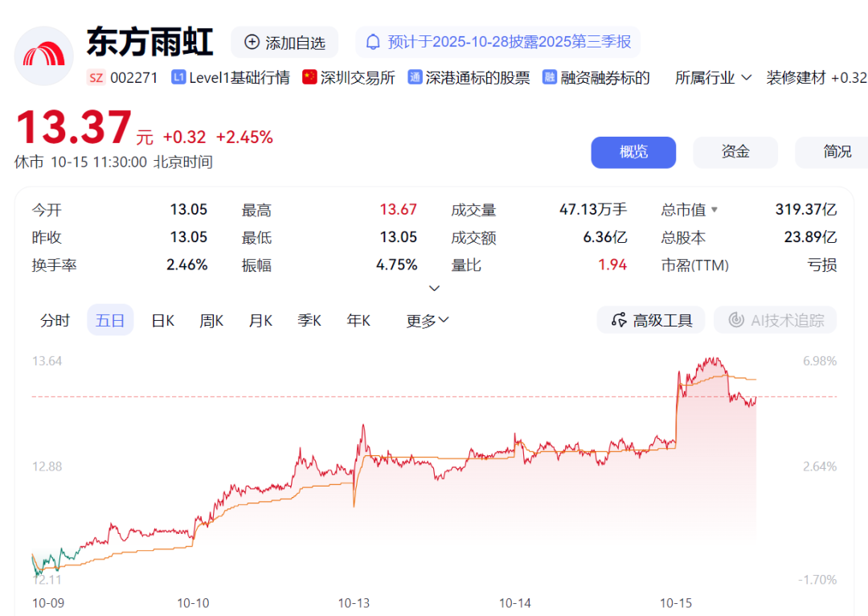Expand more stats with the down chevron

435,288
